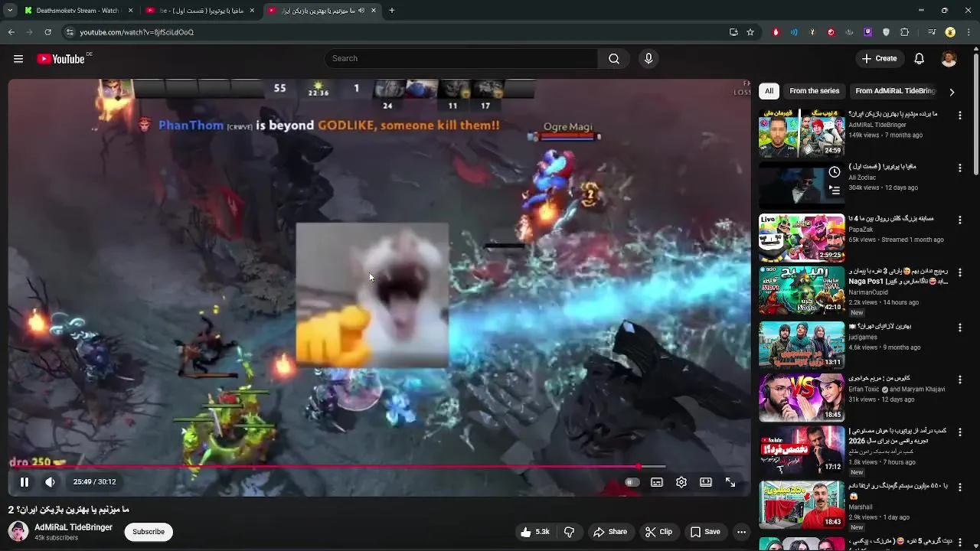The width and height of the screenshot is (980, 551).
Task: Enter full screen mode
Action: pos(730,482)
